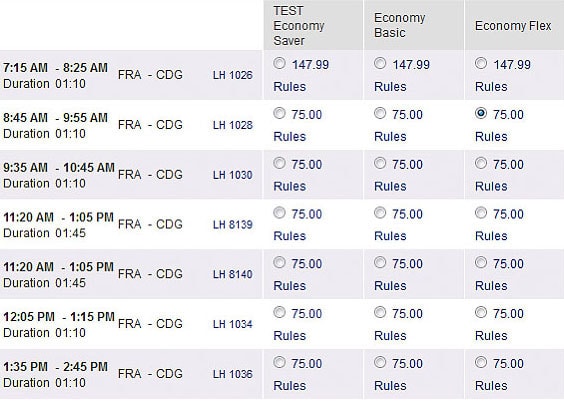564x404 pixels.
Task: Select Economy Flex fare for LH 1026
Action: click(x=481, y=63)
